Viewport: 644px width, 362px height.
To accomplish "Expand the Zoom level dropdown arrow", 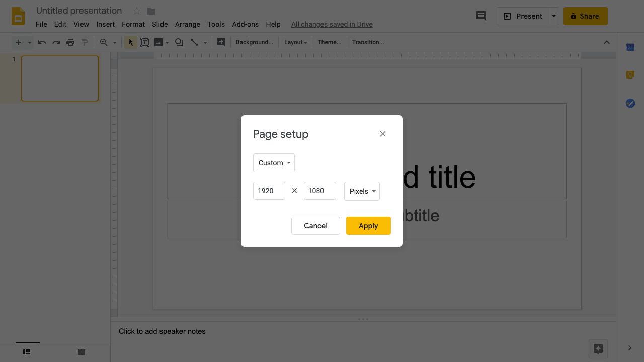I will tap(114, 42).
